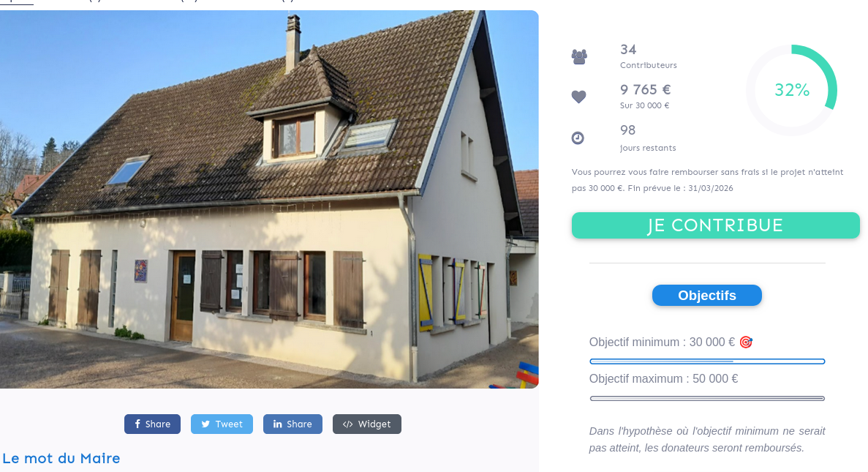Click the Objectif minimum progress bar

click(x=707, y=362)
